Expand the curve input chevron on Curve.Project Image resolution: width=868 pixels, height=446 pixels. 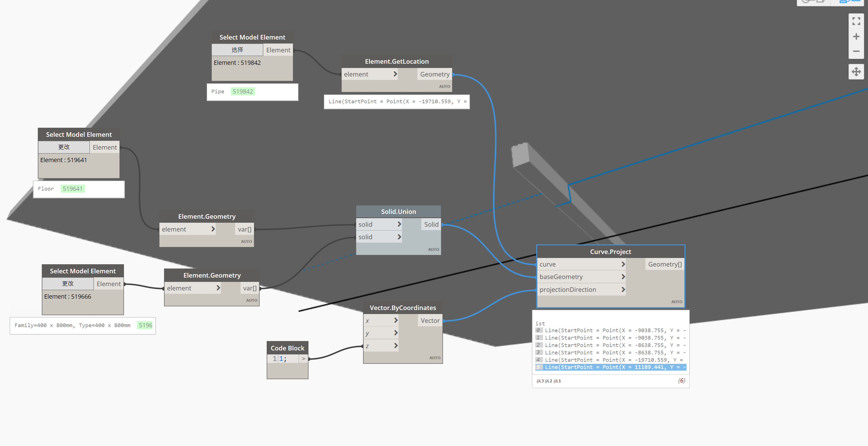tap(623, 264)
